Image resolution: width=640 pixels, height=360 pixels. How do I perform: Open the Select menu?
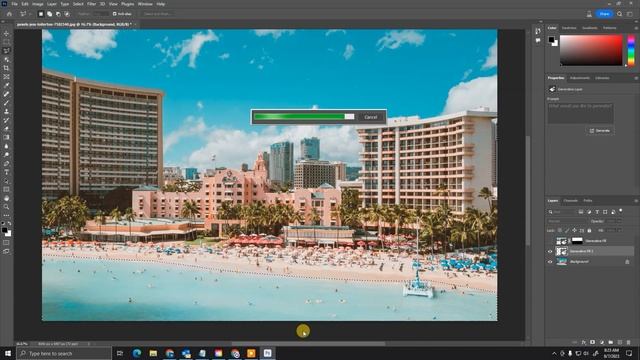[78, 4]
